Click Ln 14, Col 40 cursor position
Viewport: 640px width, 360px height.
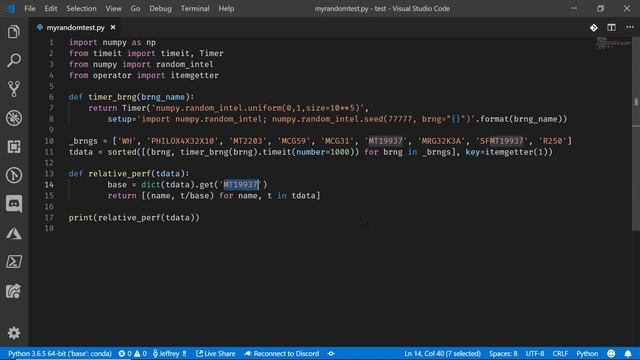(442, 353)
